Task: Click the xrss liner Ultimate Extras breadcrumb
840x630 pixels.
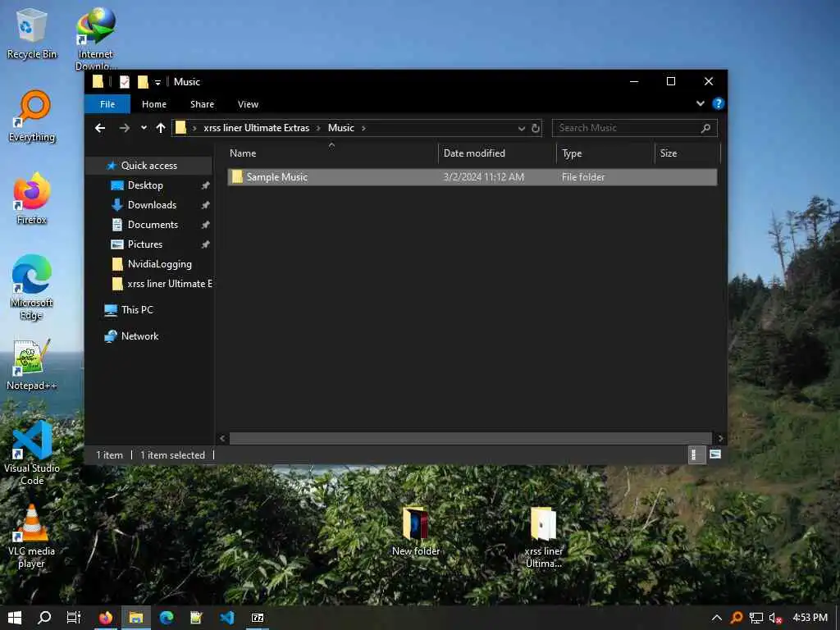Action: click(x=256, y=128)
